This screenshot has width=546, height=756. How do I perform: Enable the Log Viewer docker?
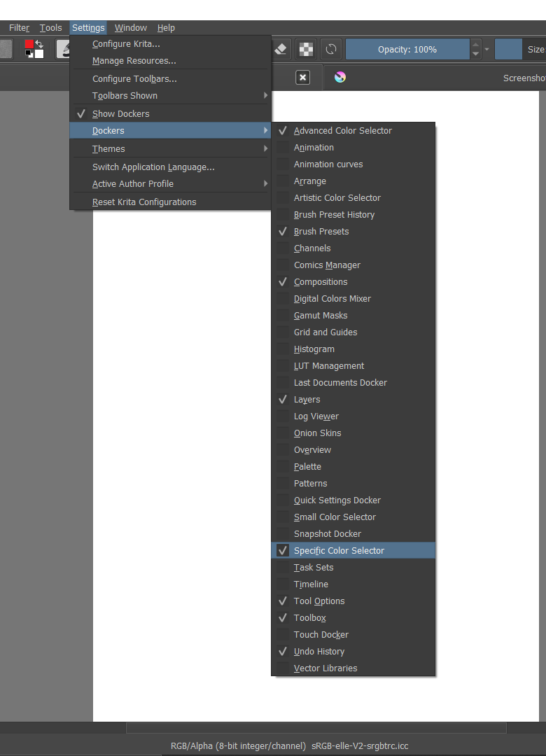coord(353,416)
